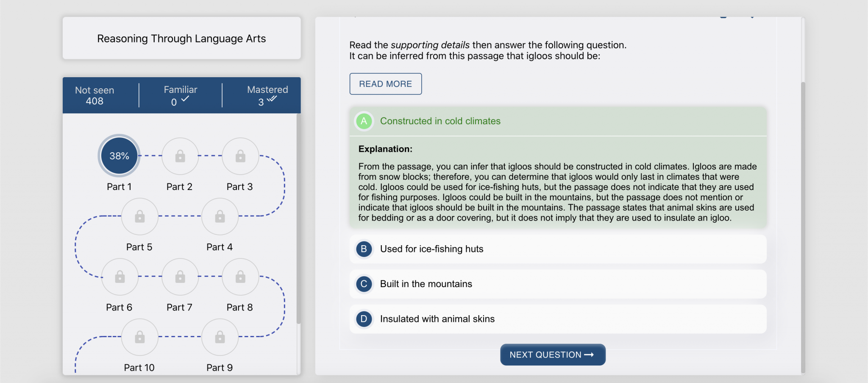Click the green letter A answer badge
Screen dimensions: 868x383
point(364,121)
